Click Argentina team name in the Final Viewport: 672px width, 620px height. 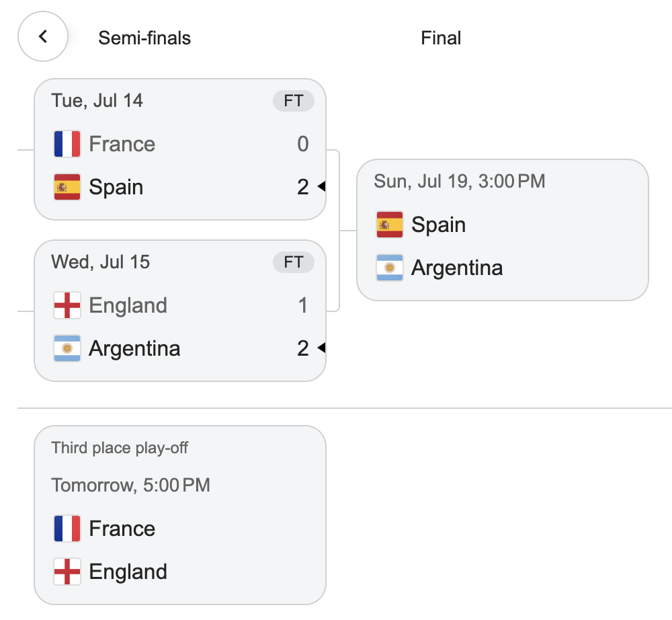click(x=457, y=268)
